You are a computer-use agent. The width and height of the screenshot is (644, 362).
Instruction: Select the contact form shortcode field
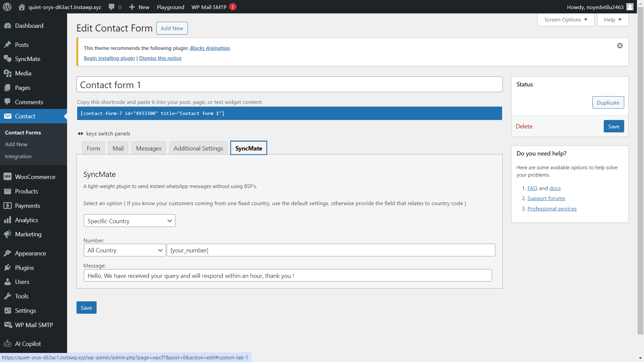(289, 113)
